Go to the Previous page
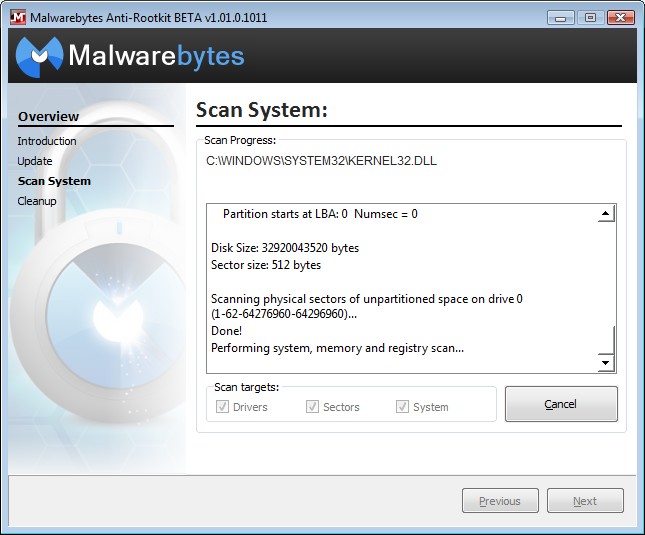This screenshot has height=535, width=645. pos(500,500)
